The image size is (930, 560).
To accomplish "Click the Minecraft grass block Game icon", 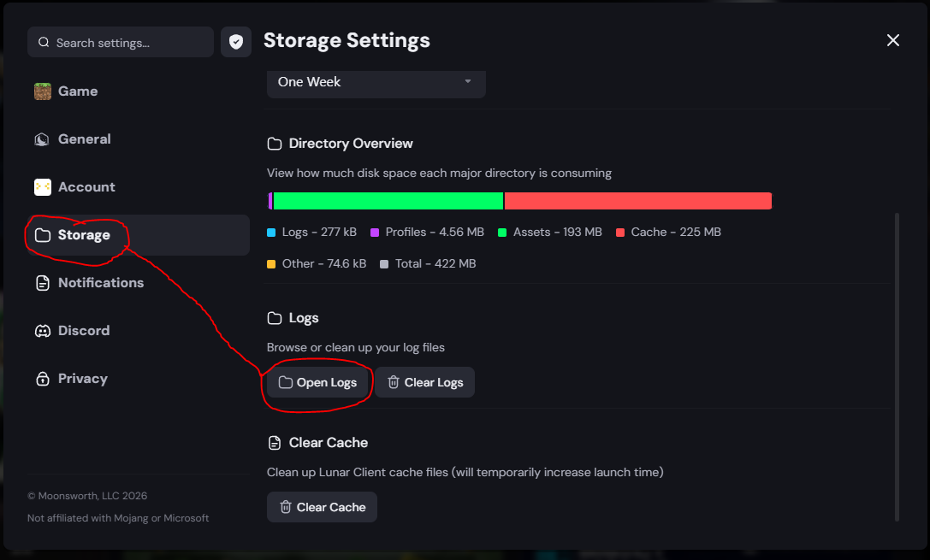I will click(x=43, y=91).
